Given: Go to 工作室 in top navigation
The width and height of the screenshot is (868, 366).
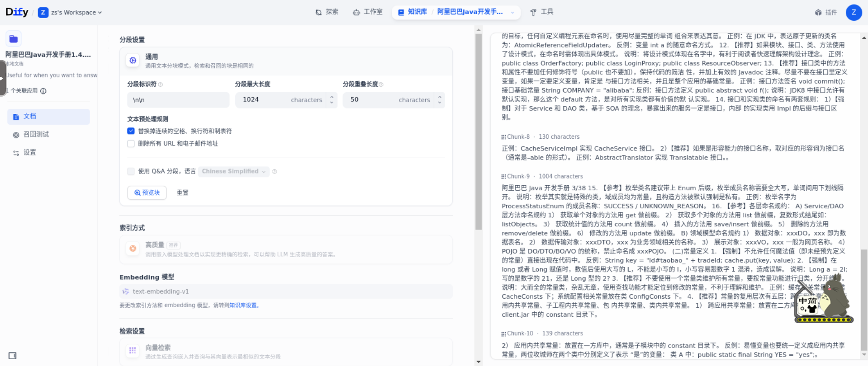Looking at the screenshot, I should tap(368, 12).
